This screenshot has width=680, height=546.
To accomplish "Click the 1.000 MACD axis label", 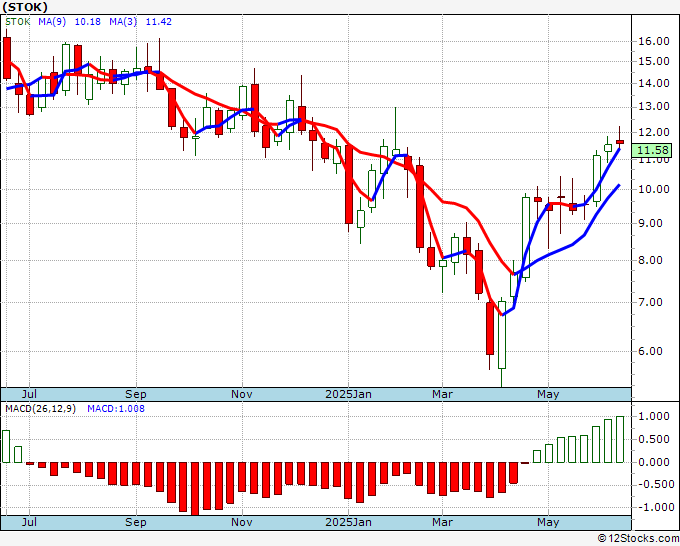I will click(654, 416).
